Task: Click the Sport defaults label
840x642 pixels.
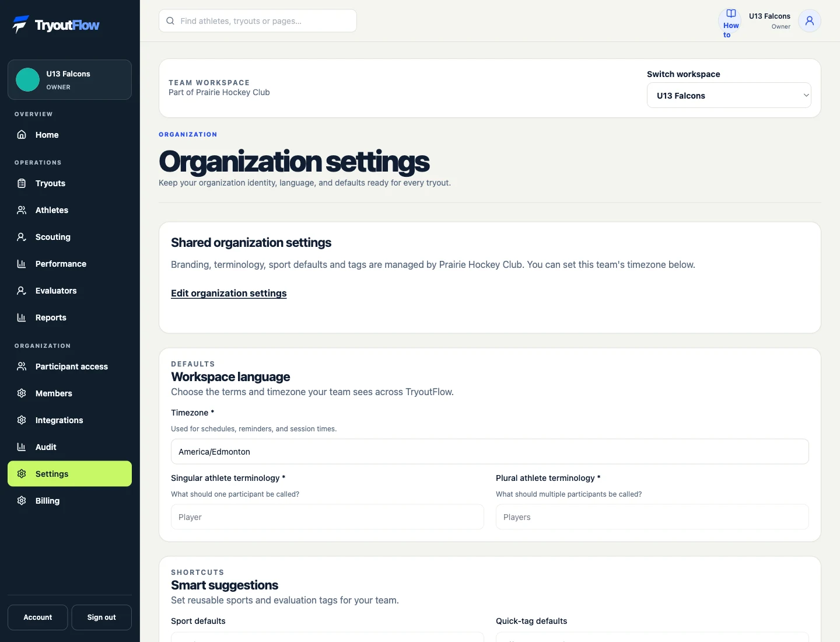Action: coord(198,621)
